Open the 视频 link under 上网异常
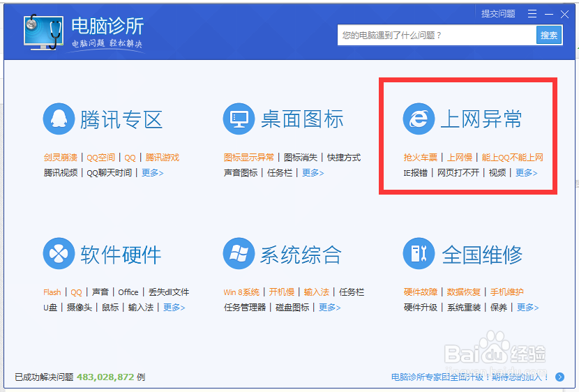Screen dimensions: 579x392 (497, 173)
